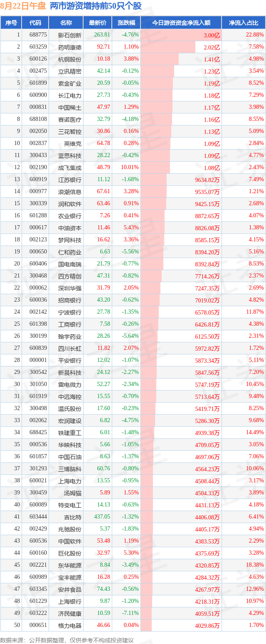Click the 涨跌幅 column header
Viewport: 266px width, 644px height.
[x=126, y=23]
